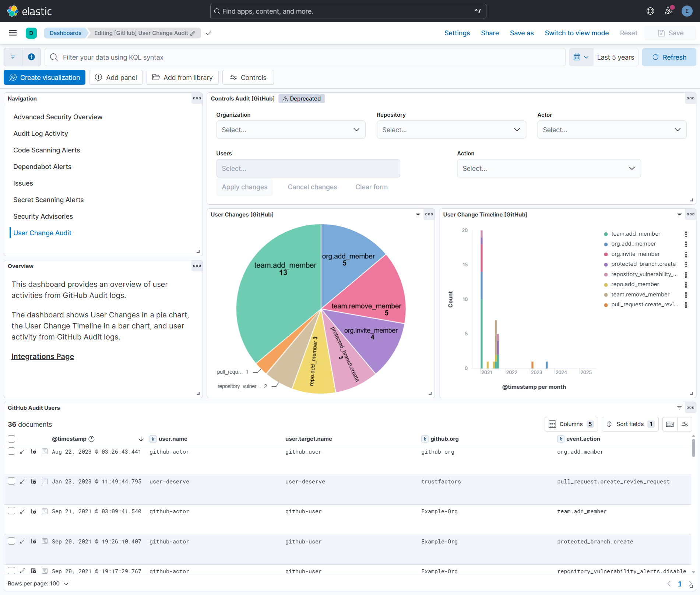Show filters icon on User Change Timeline panel
The image size is (700, 595).
(679, 214)
